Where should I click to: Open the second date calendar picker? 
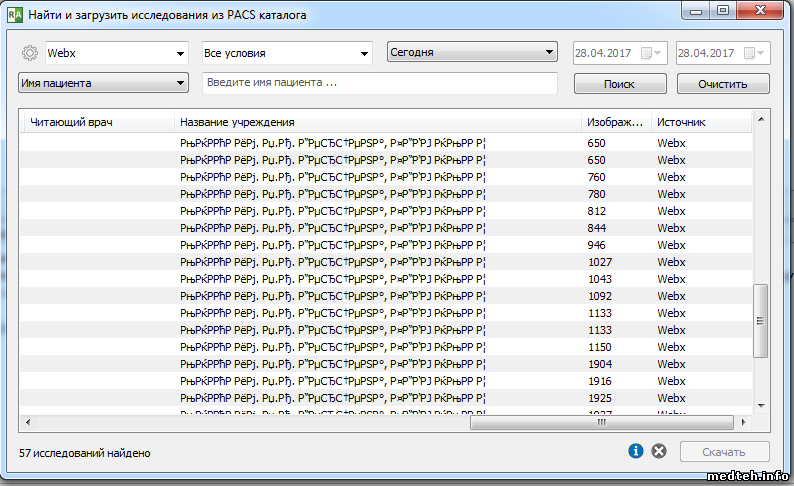(x=754, y=53)
